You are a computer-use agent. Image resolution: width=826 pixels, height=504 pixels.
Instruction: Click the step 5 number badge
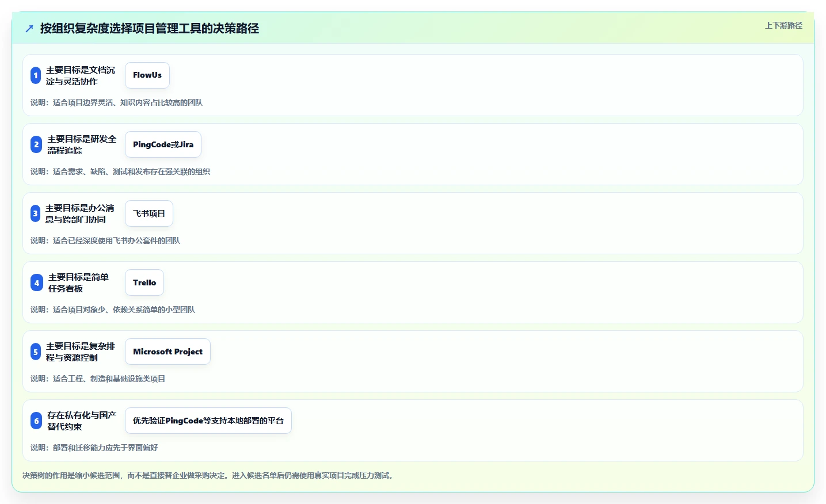click(36, 352)
